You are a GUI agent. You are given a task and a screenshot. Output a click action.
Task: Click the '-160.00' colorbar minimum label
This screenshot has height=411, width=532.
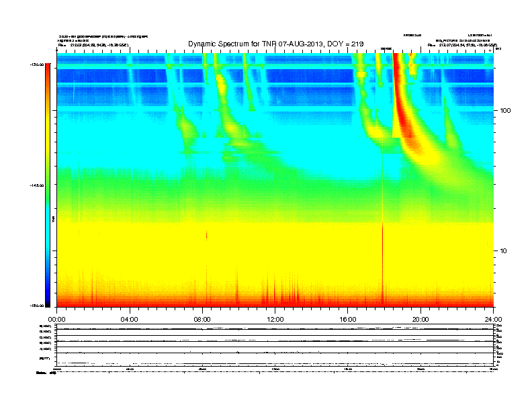click(x=36, y=306)
